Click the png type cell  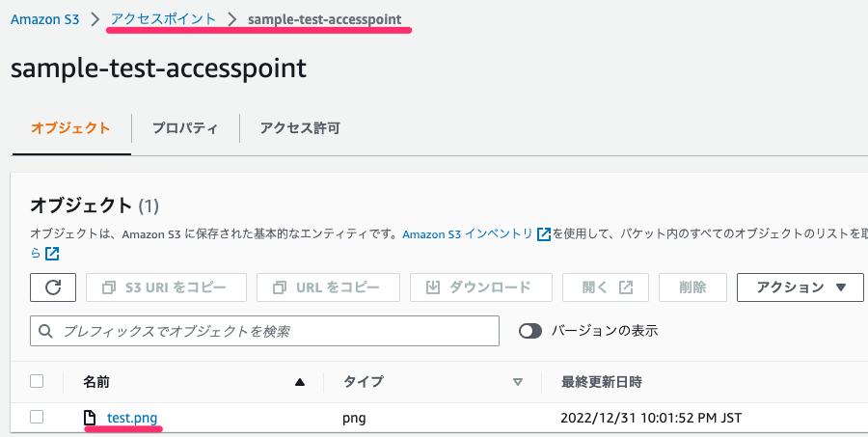pyautogui.click(x=354, y=418)
